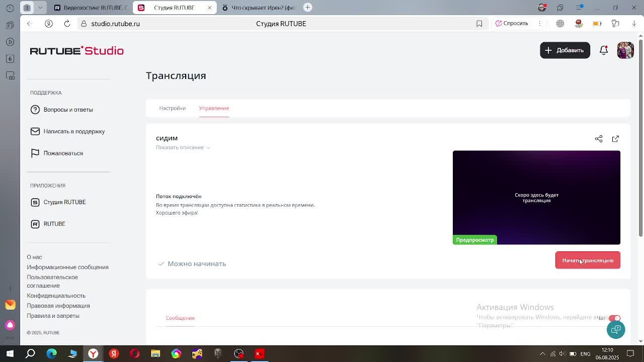This screenshot has width=644, height=362.
Task: Open the Alice assistant icon in sidebar
Action: [10, 324]
